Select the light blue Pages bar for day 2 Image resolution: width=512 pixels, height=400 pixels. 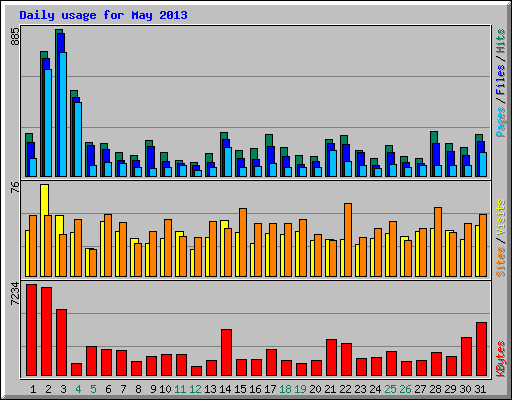(x=48, y=123)
